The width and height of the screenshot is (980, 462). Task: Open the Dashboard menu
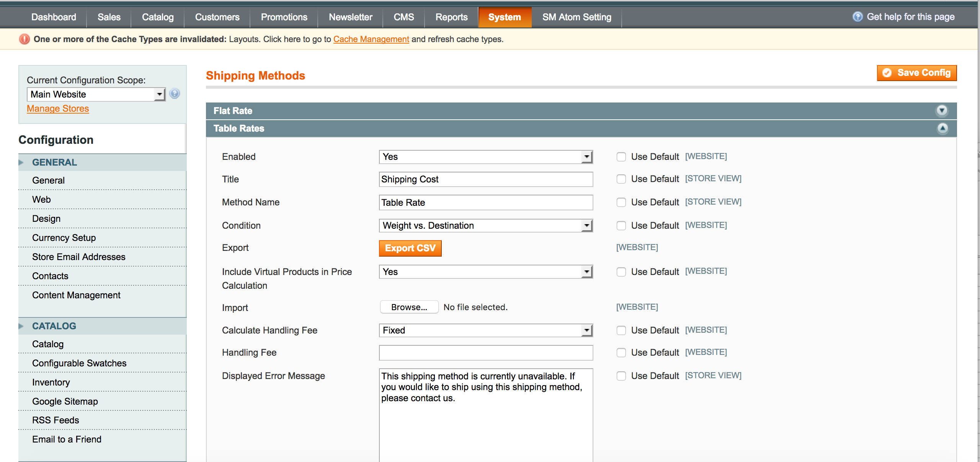[x=54, y=17]
